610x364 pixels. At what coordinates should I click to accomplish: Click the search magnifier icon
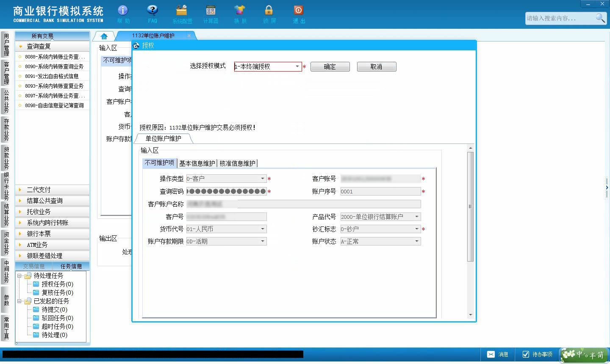(600, 18)
